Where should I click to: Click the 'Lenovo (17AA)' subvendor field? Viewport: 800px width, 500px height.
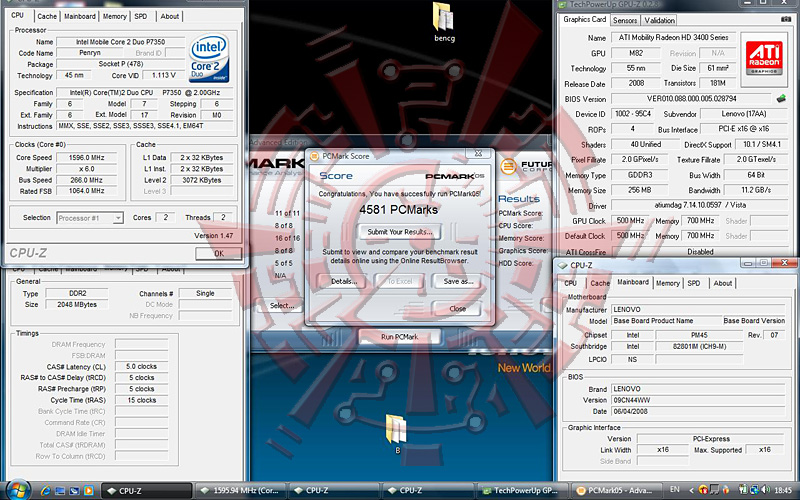744,114
